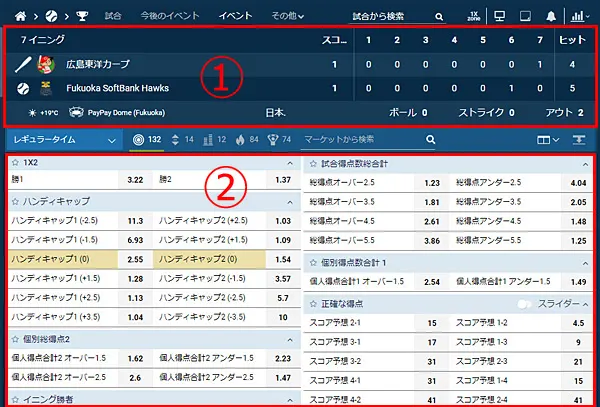Open the baseball sport icon in breadcrumb
Viewport: 600px width, 407px height.
click(x=51, y=16)
